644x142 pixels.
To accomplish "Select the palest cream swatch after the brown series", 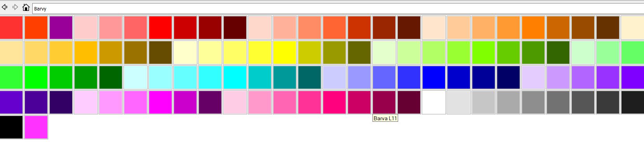I will 632,28.
